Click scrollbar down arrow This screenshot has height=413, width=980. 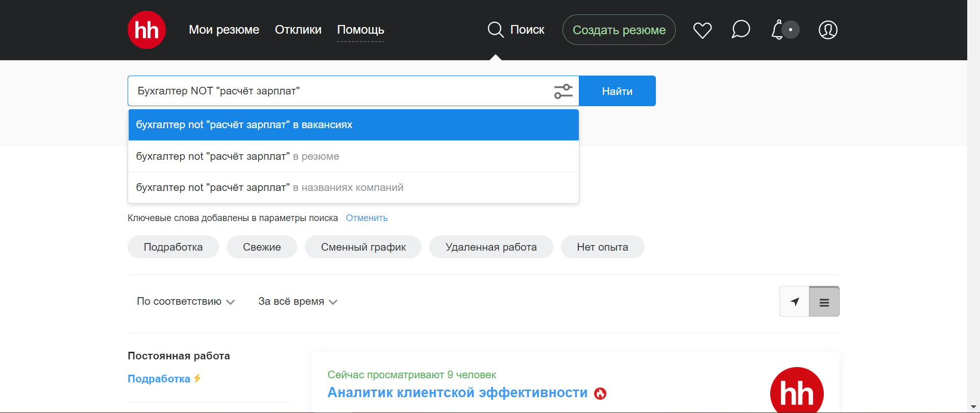[x=973, y=407]
